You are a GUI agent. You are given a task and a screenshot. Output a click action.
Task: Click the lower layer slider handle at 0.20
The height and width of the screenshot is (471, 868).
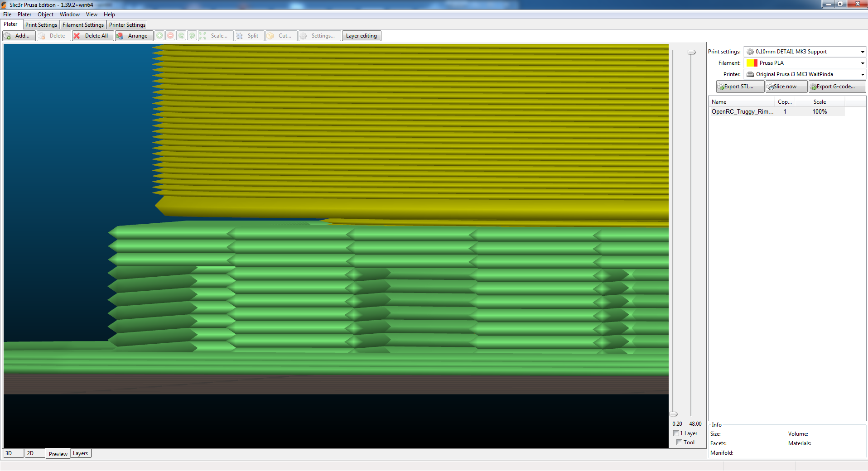click(x=674, y=414)
